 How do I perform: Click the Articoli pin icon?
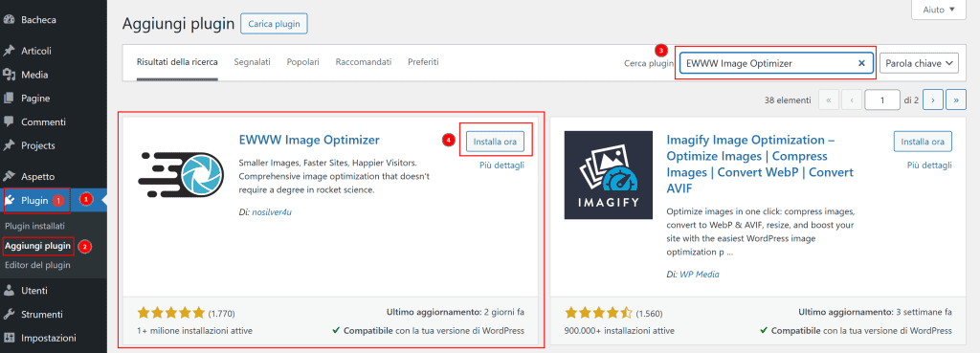(9, 52)
